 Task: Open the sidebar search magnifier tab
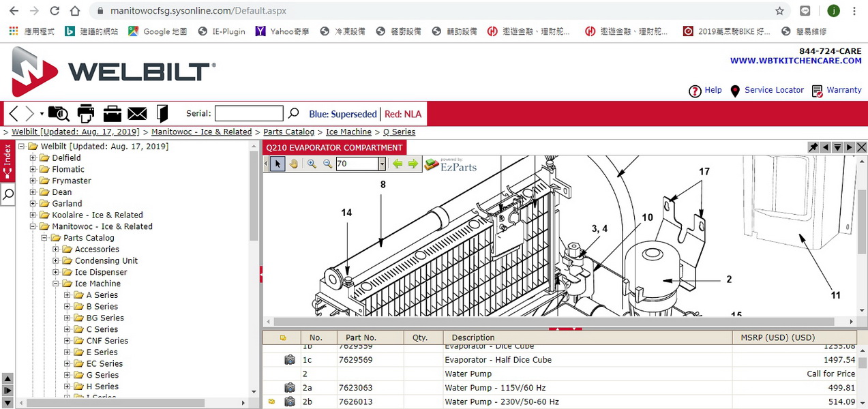tap(8, 195)
